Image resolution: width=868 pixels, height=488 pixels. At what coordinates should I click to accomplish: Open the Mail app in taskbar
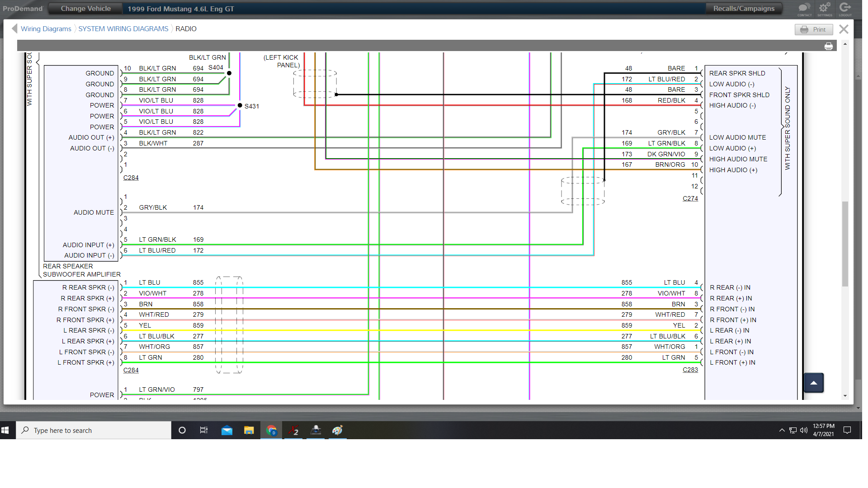point(226,431)
